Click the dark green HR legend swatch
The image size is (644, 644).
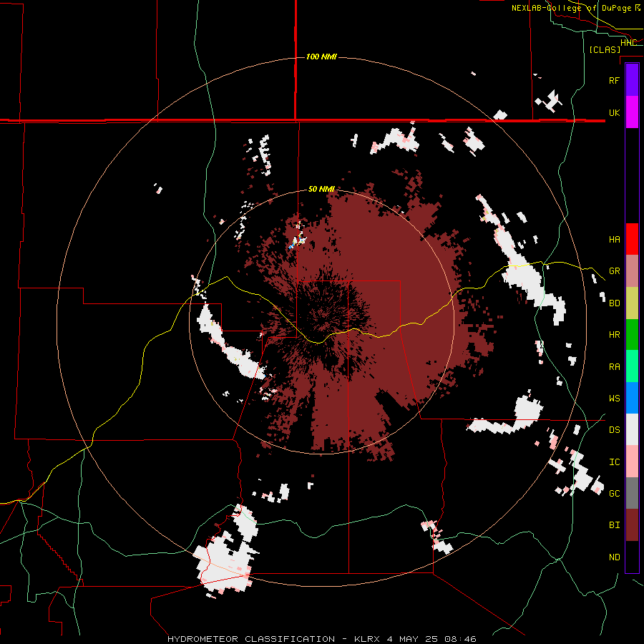point(632,335)
